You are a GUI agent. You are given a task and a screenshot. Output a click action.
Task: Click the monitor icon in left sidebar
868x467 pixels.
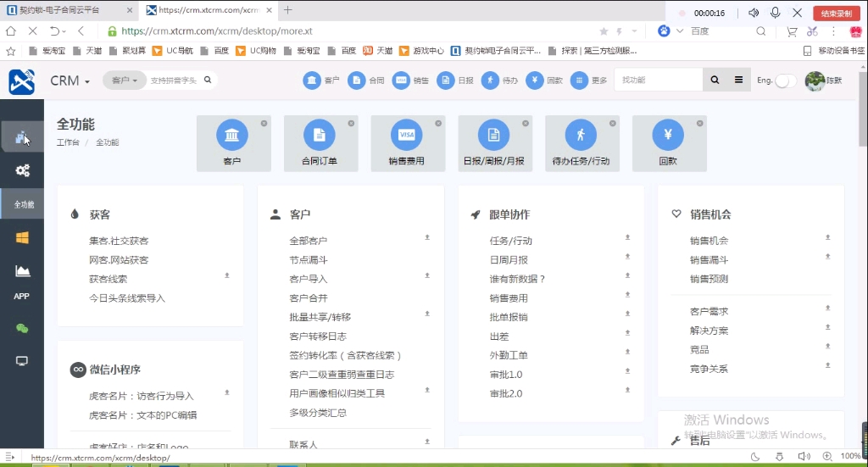[22, 361]
